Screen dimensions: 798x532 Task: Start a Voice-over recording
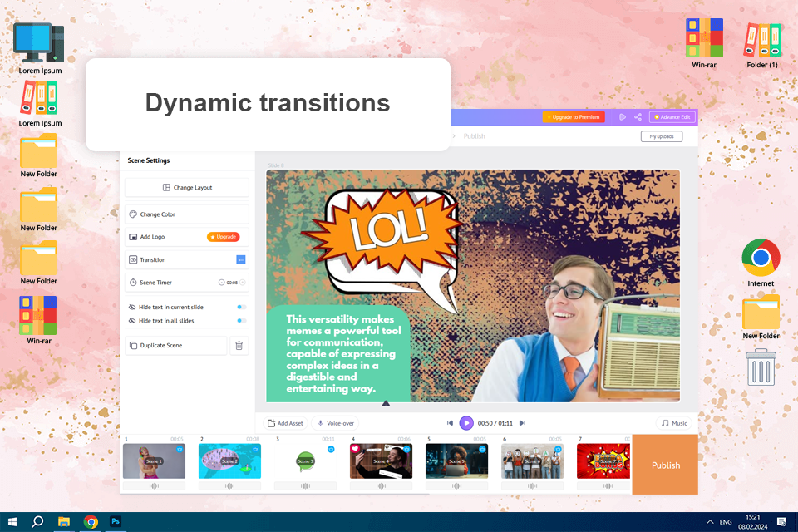(335, 423)
